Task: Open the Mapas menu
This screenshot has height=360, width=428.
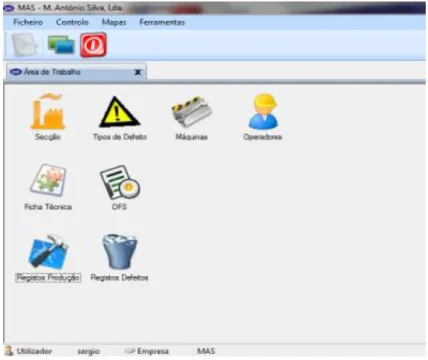Action: 114,22
